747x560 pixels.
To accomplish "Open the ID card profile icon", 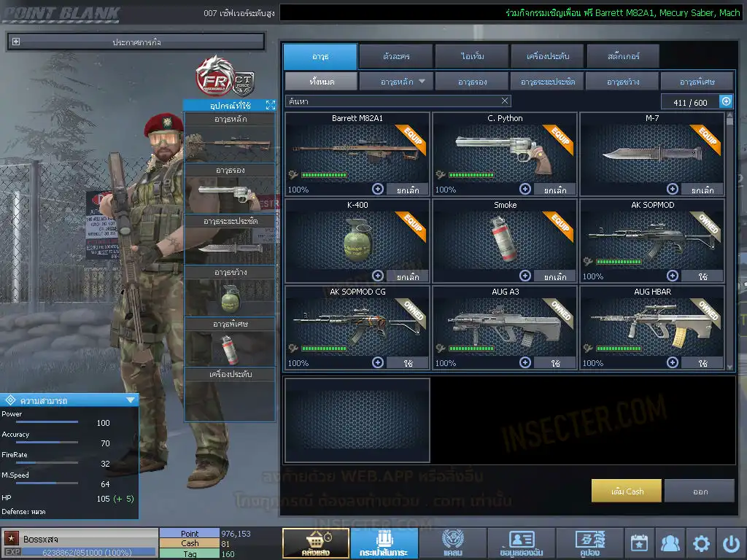I will [x=521, y=543].
